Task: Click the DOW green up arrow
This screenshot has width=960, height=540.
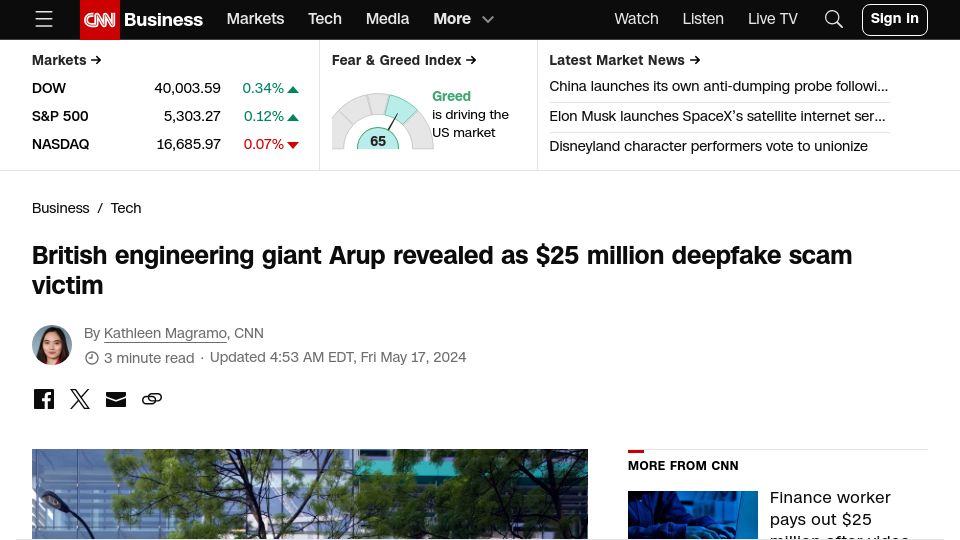Action: click(293, 89)
